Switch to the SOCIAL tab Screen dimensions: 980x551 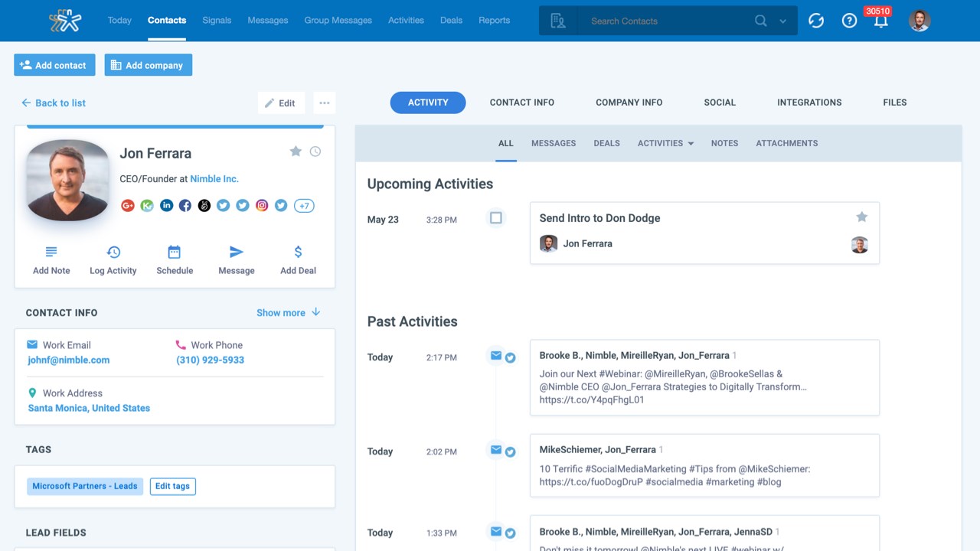point(720,103)
